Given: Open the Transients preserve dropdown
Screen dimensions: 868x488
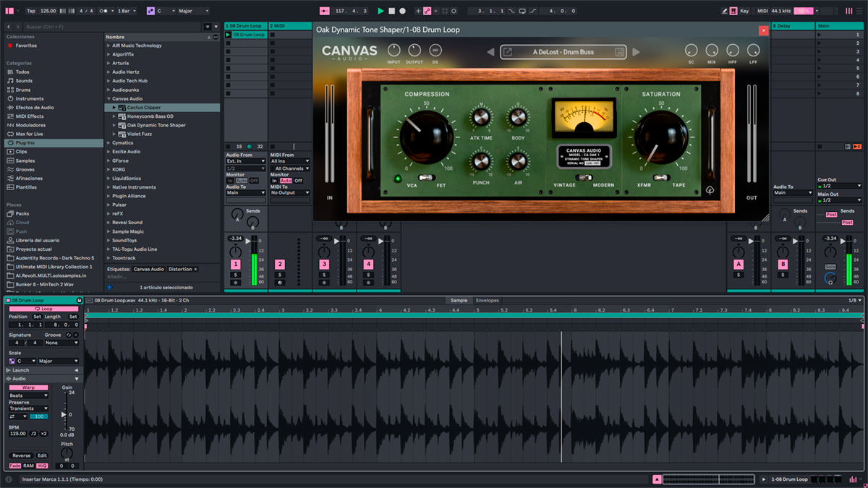Looking at the screenshot, I should (x=29, y=408).
